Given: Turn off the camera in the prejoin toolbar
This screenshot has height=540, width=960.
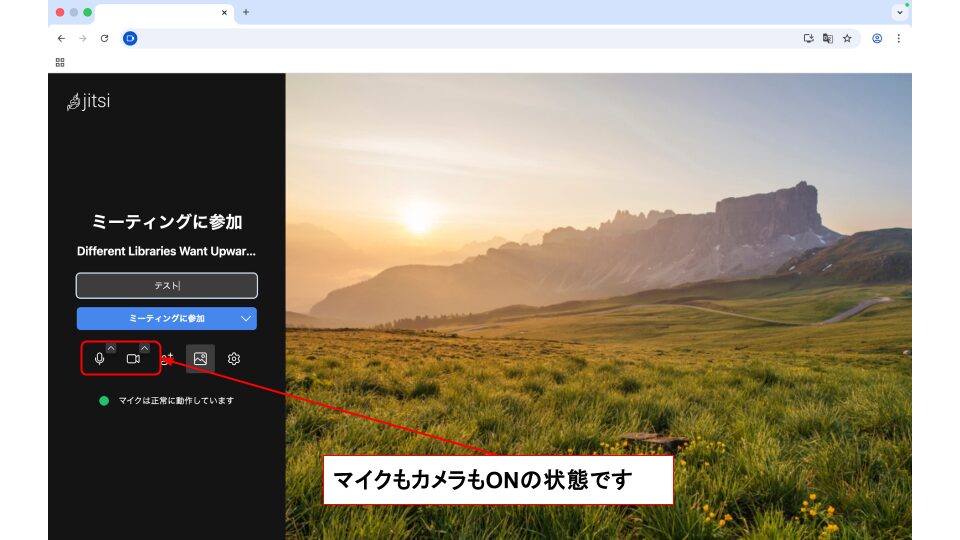Looking at the screenshot, I should (x=133, y=359).
